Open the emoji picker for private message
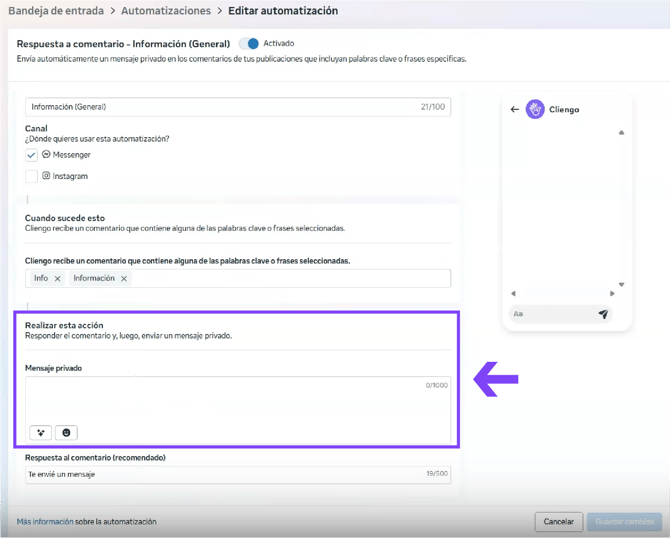Image resolution: width=670 pixels, height=538 pixels. coord(66,433)
